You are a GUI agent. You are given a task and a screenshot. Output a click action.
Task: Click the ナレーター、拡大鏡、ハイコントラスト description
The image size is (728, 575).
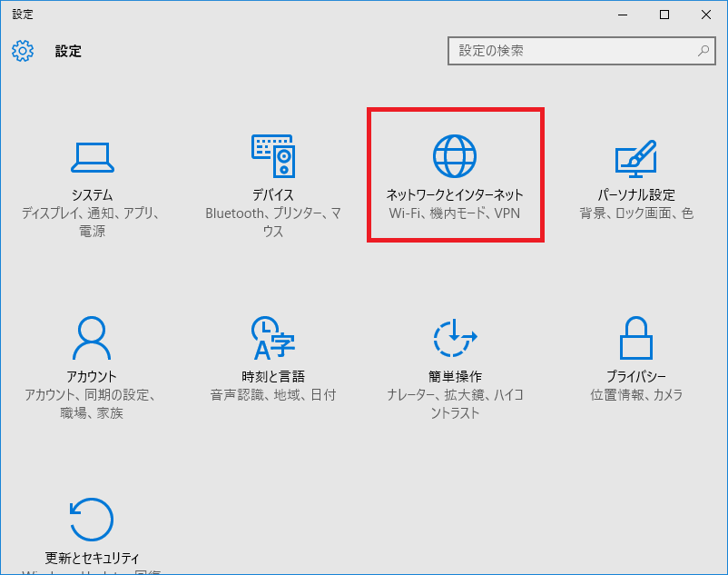point(455,403)
